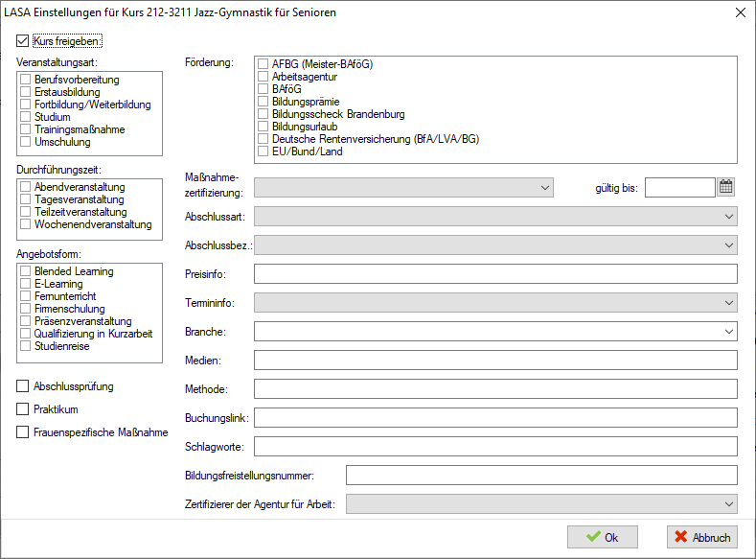756x559 pixels.
Task: Enable Fortbildung/Weiterbildung option
Action: click(26, 105)
